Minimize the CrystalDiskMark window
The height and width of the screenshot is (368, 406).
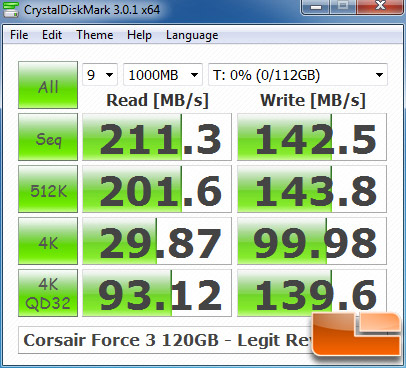pos(316,7)
